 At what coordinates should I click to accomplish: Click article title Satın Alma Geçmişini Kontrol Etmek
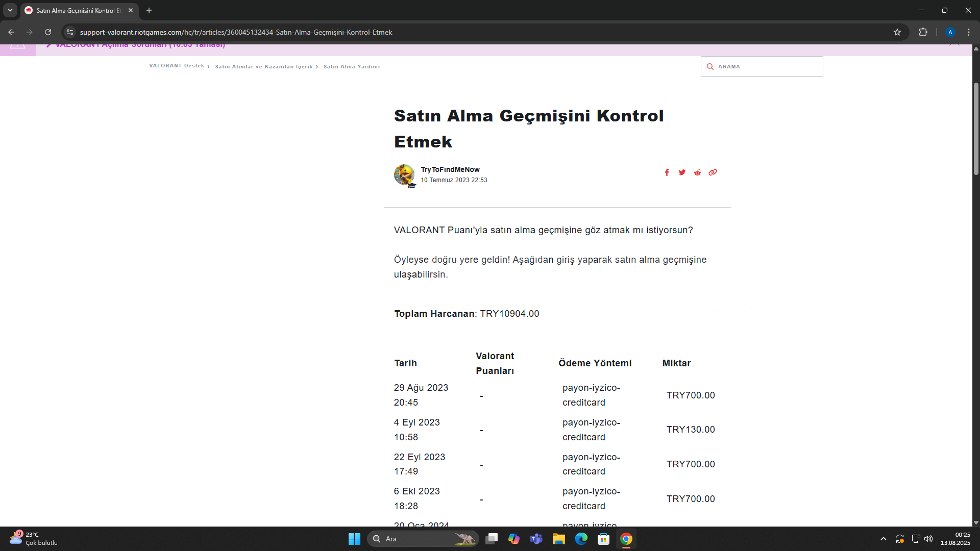[529, 129]
